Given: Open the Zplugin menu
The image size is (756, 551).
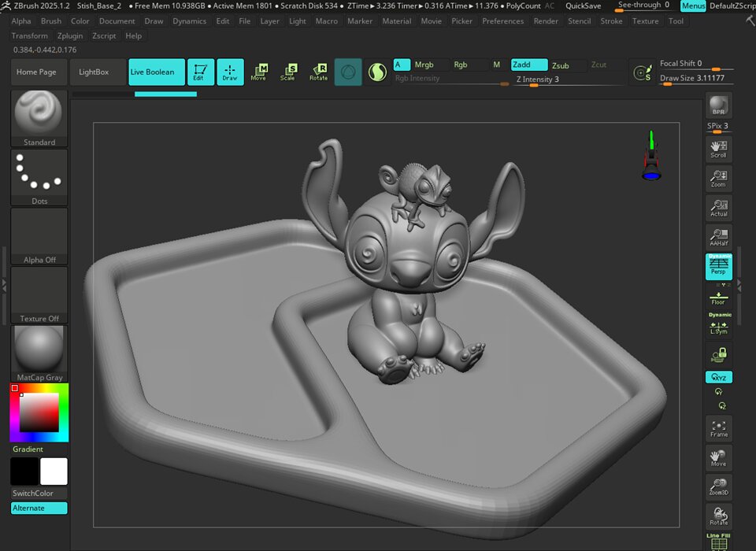Looking at the screenshot, I should pyautogui.click(x=70, y=35).
